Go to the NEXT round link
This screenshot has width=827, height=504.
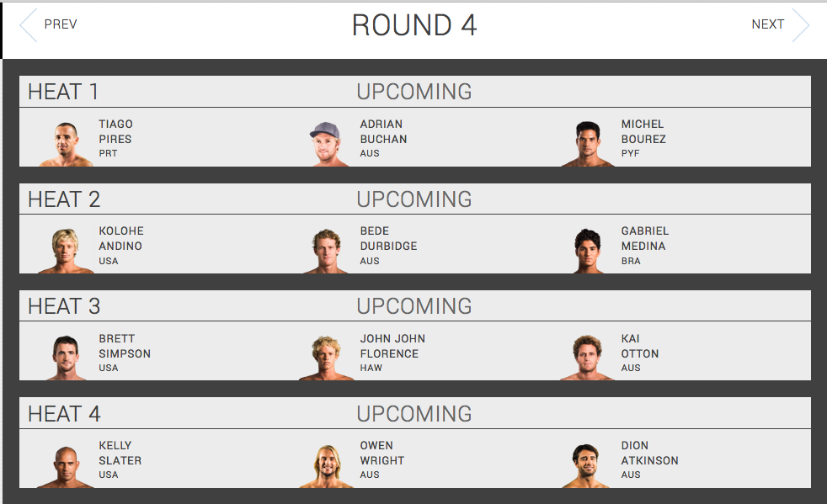pyautogui.click(x=767, y=24)
